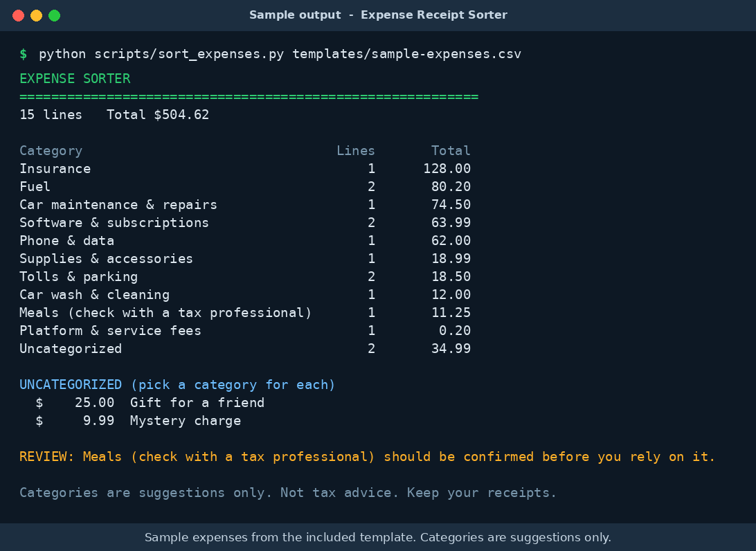The width and height of the screenshot is (756, 551).
Task: Click the value '18.50'
Action: [451, 277]
